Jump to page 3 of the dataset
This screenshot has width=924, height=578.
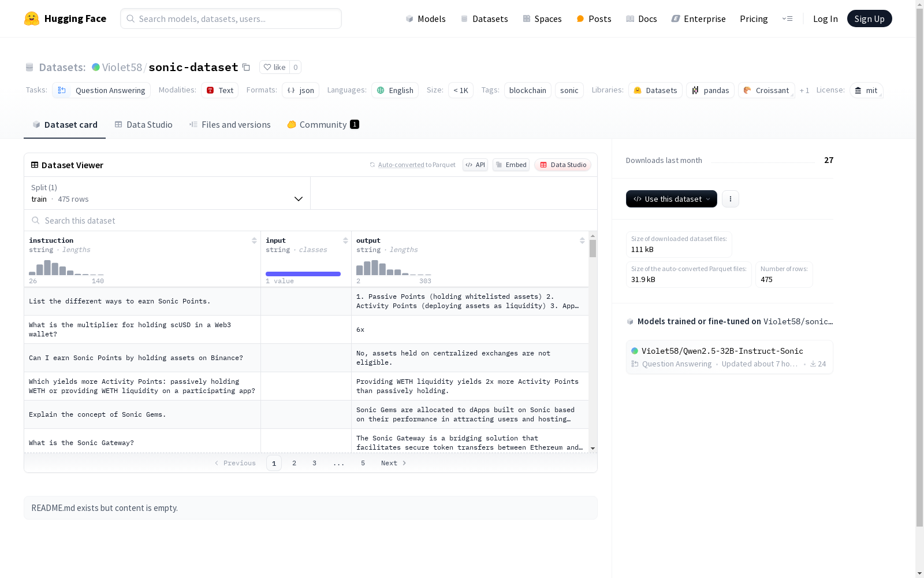pos(314,463)
